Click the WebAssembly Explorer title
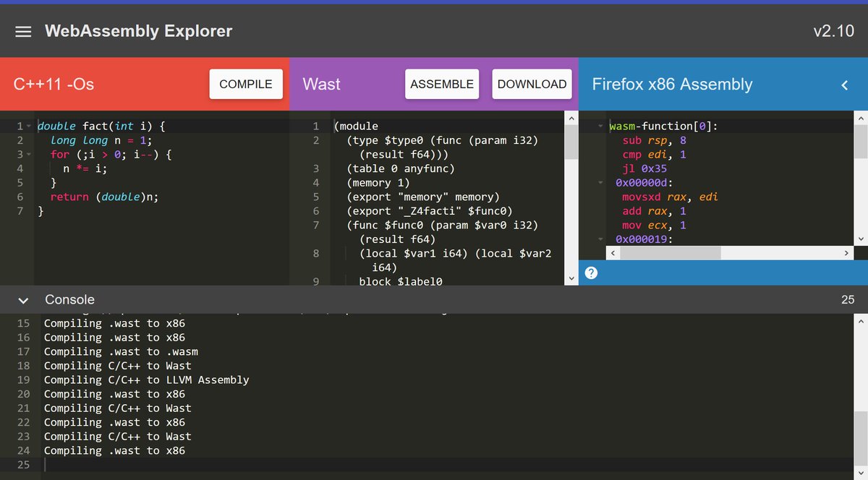This screenshot has height=480, width=868. (138, 31)
